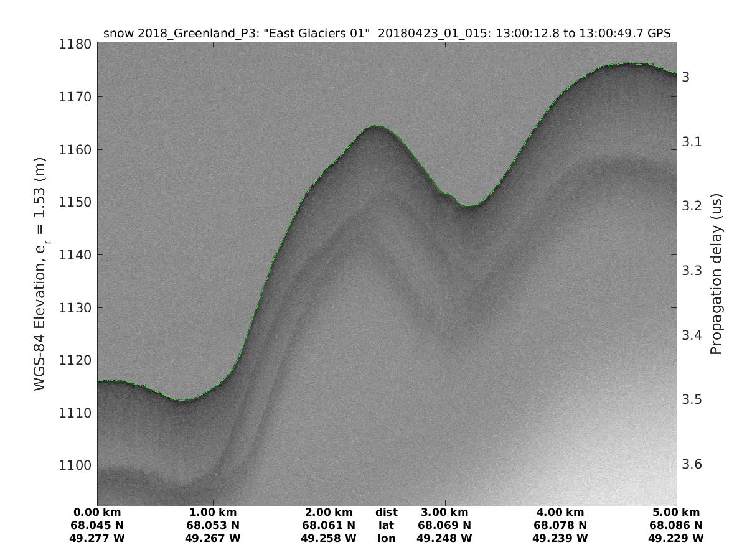This screenshot has width=747, height=560.
Task: Click the plot title text at top
Action: (387, 34)
